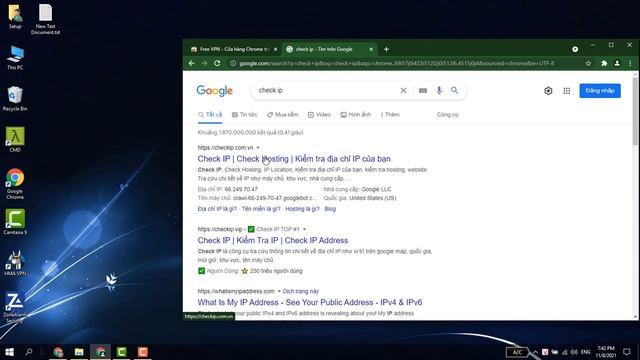Open This PC desktop icon
The image size is (640, 360).
(x=15, y=58)
